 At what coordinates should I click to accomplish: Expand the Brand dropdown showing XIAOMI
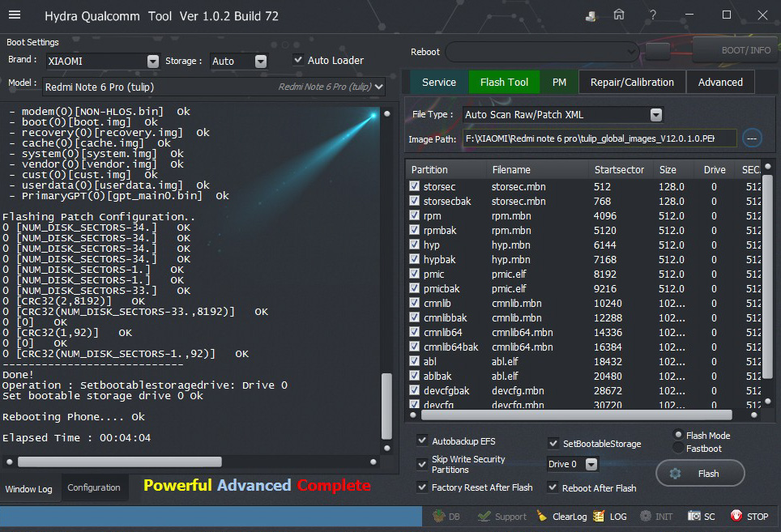click(153, 62)
